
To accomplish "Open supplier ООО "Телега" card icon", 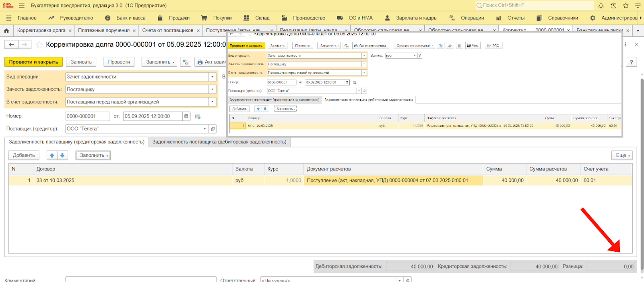I will [x=213, y=129].
